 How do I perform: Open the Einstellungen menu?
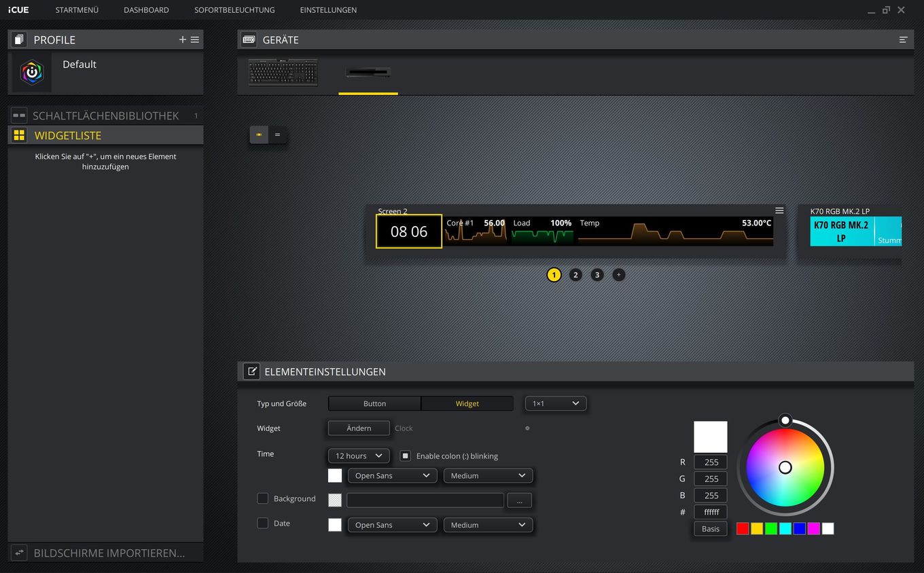tap(328, 10)
